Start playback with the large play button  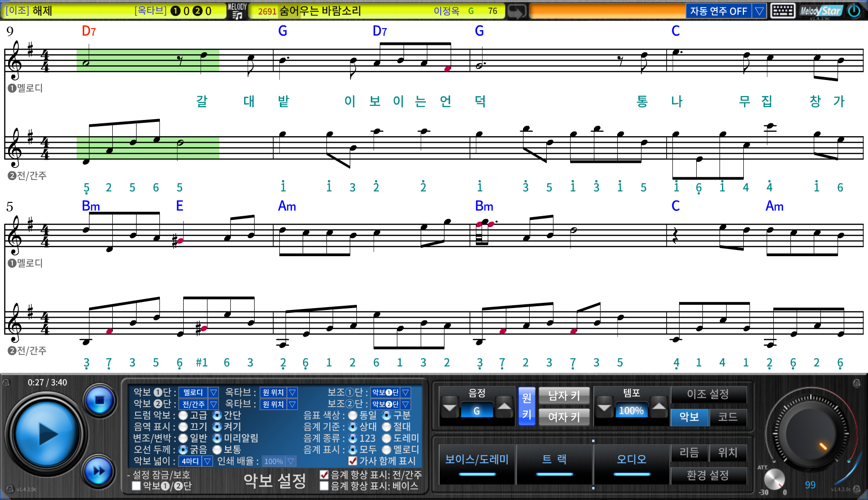pyautogui.click(x=47, y=434)
